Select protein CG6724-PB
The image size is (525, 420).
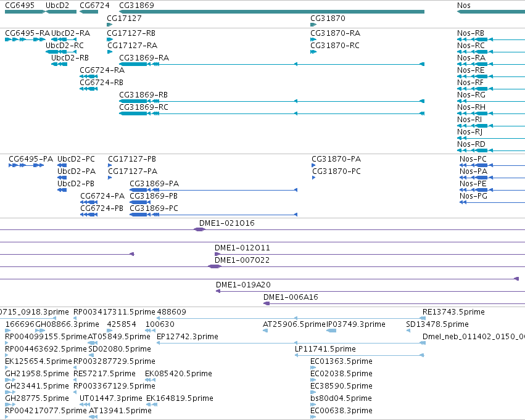click(102, 208)
